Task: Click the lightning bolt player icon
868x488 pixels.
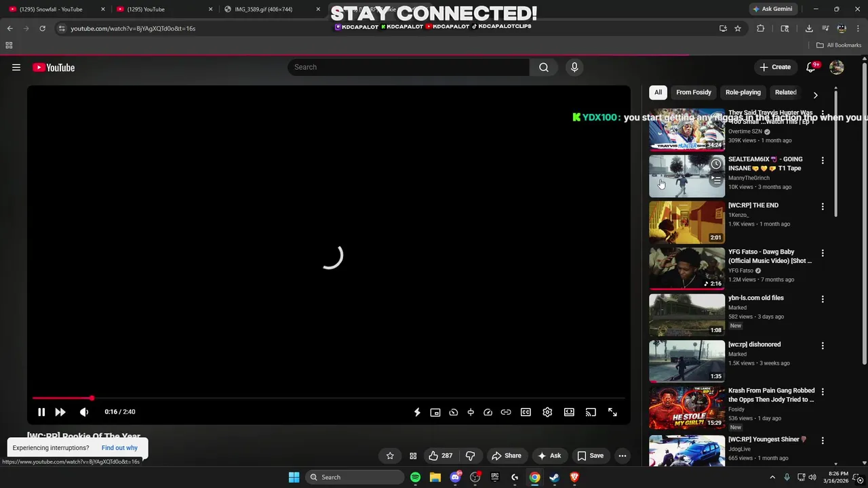Action: point(417,412)
